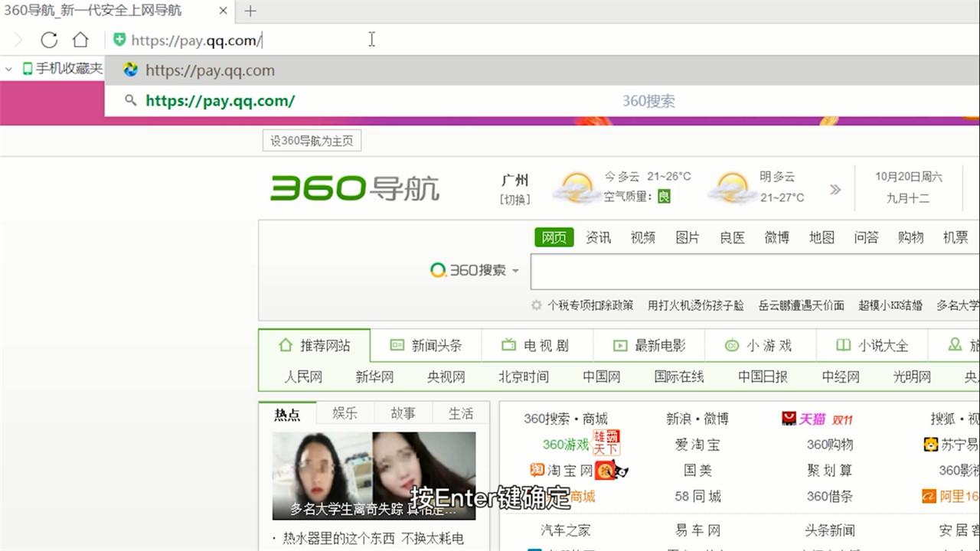Image resolution: width=980 pixels, height=551 pixels.
Task: Open hot search 个税专项扣除政策
Action: pos(590,305)
